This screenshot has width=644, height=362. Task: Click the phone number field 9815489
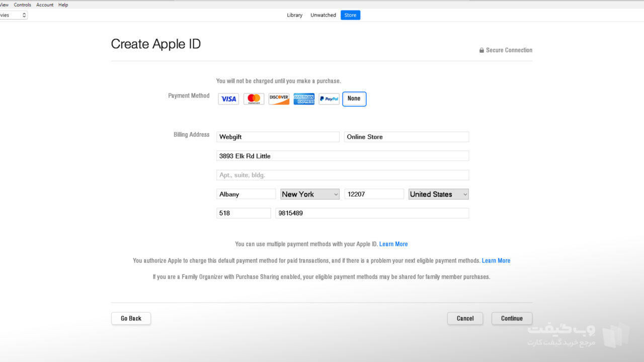(x=372, y=213)
